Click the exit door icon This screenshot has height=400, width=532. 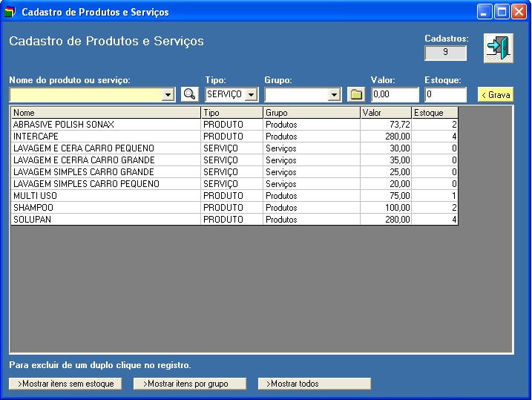498,47
